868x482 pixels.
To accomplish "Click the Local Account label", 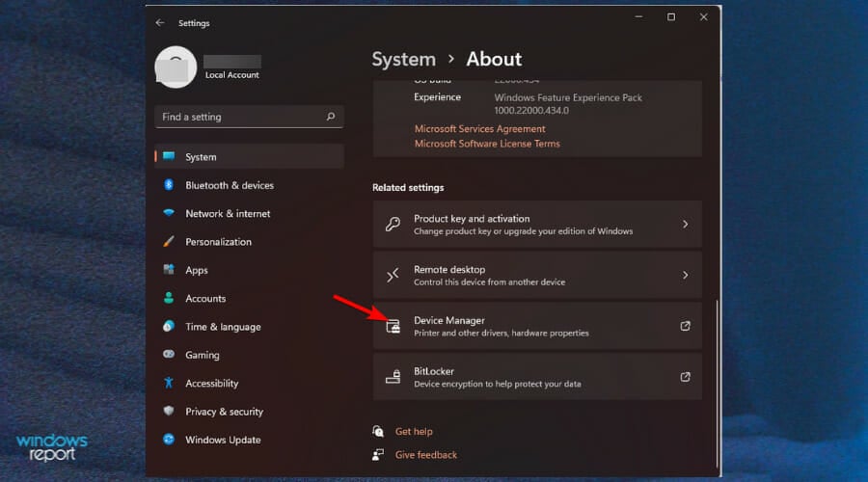I will click(x=231, y=74).
